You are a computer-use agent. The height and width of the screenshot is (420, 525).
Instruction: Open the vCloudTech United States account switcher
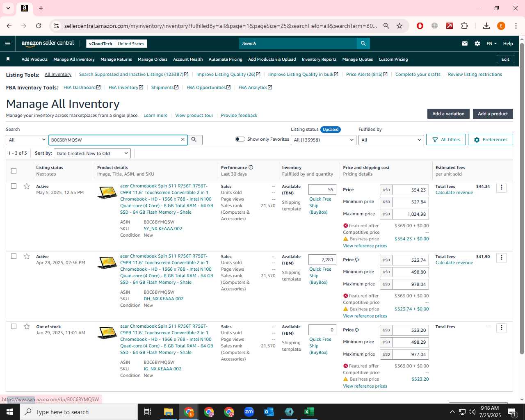pos(116,43)
